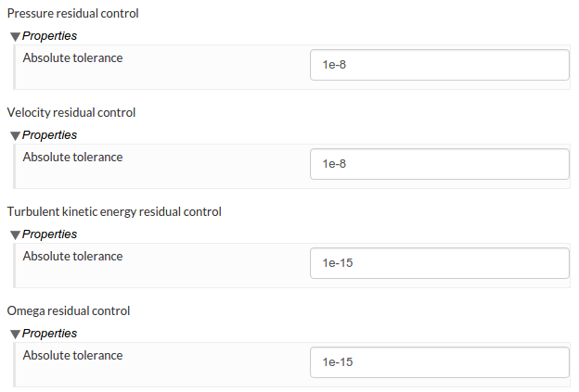Click Properties label under Turbulent kinetic energy
This screenshot has width=579, height=392.
[49, 234]
